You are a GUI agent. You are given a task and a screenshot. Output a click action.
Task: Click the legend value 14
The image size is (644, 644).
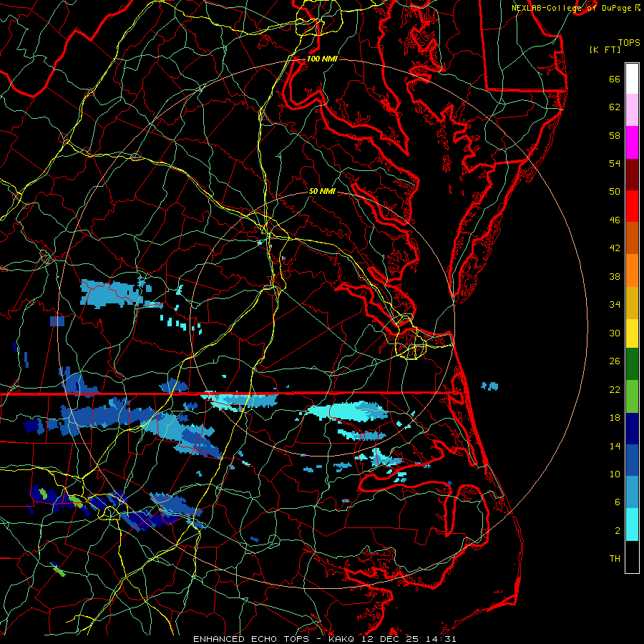(615, 446)
